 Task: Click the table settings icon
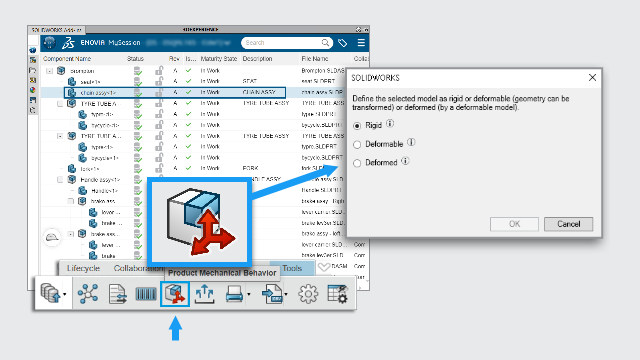point(338,294)
